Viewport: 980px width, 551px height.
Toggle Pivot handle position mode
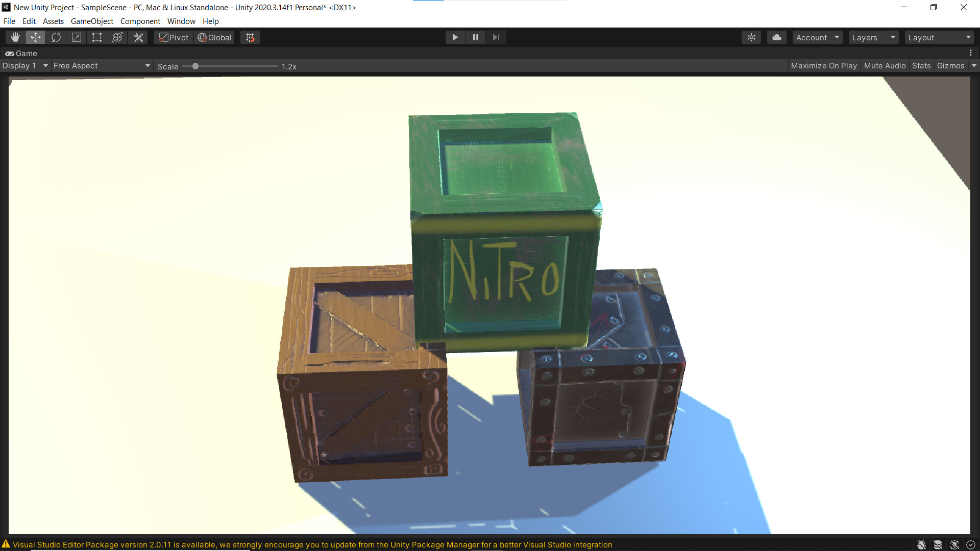point(173,37)
